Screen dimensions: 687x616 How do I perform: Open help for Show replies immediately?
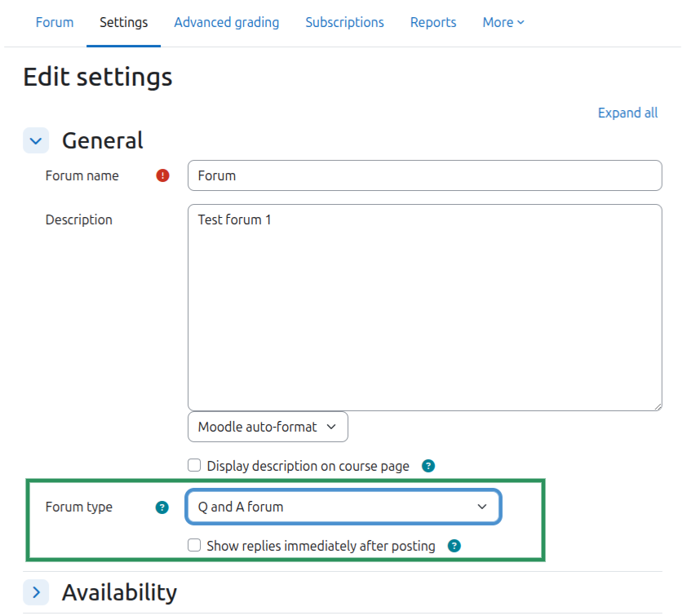(454, 546)
